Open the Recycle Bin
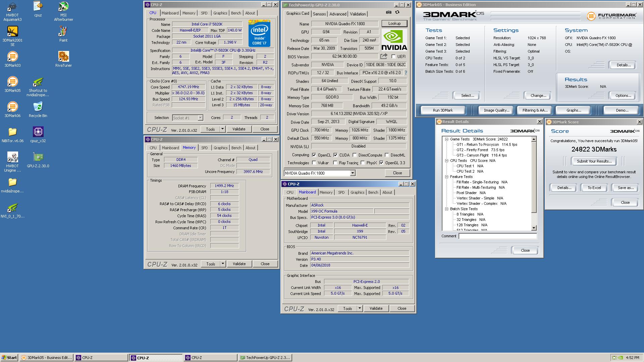 [38, 110]
